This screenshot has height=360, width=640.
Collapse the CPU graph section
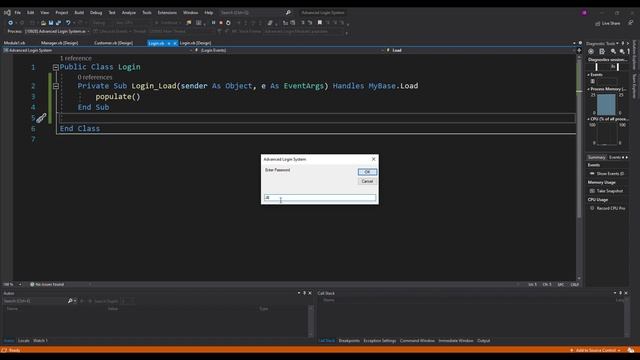point(589,119)
